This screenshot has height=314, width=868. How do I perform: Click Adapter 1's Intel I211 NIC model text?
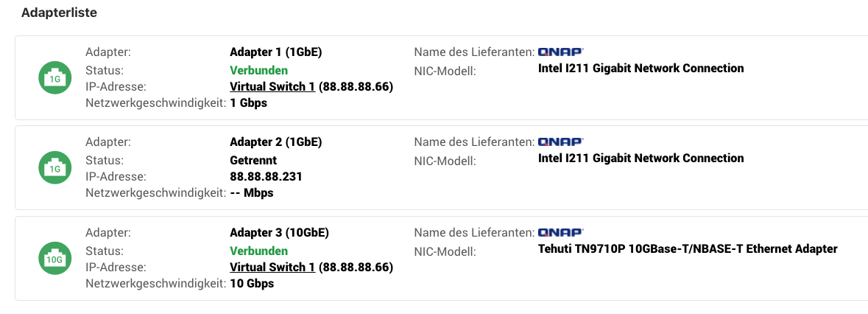pyautogui.click(x=641, y=68)
